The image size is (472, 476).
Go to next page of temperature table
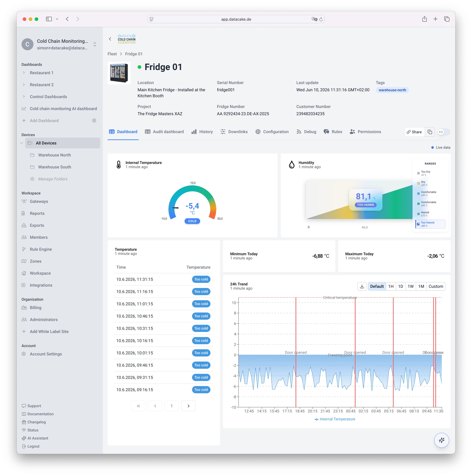(x=188, y=406)
